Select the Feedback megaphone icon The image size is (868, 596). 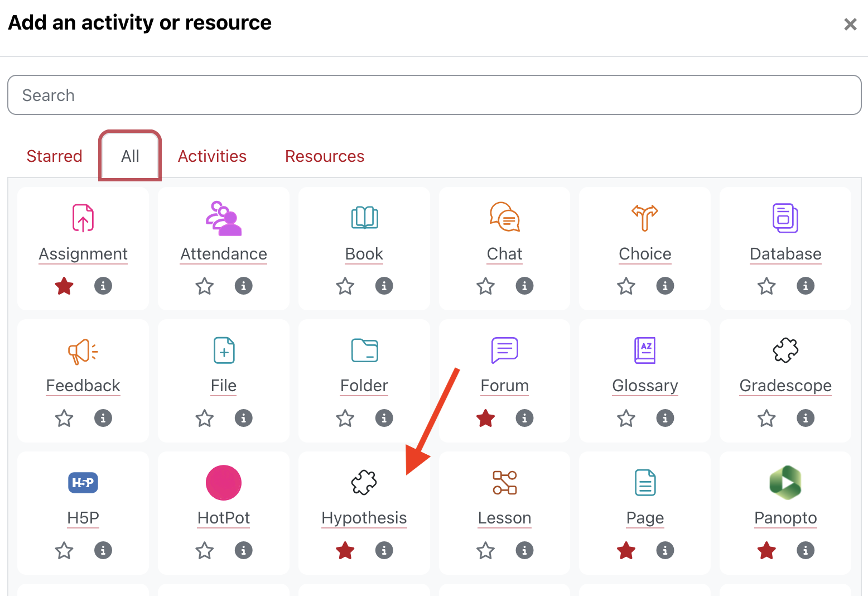point(83,350)
